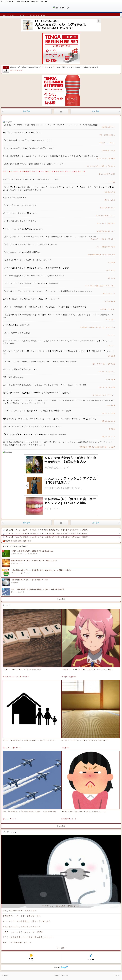Image resolution: width=122 pixels, height=980 pixels.
Task: Go to 前の記事 in the lower article navigation
Action: (x=26, y=523)
